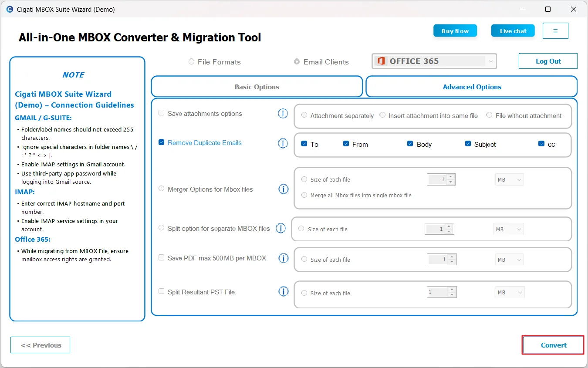Untick the To duplicate filter checkbox
Screen dimensions: 588x368
[x=304, y=144]
